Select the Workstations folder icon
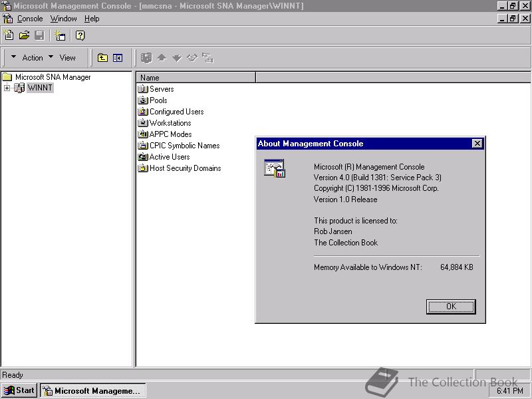The image size is (532, 399). click(143, 123)
